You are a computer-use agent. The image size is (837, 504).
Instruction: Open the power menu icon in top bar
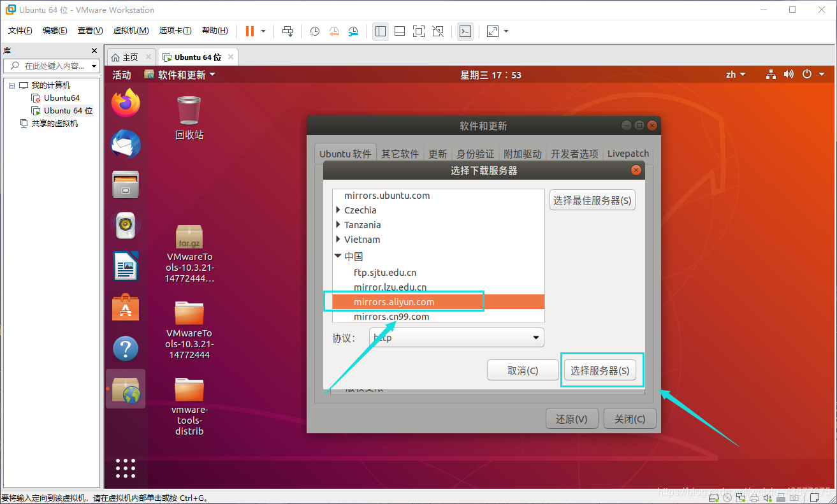(x=807, y=75)
